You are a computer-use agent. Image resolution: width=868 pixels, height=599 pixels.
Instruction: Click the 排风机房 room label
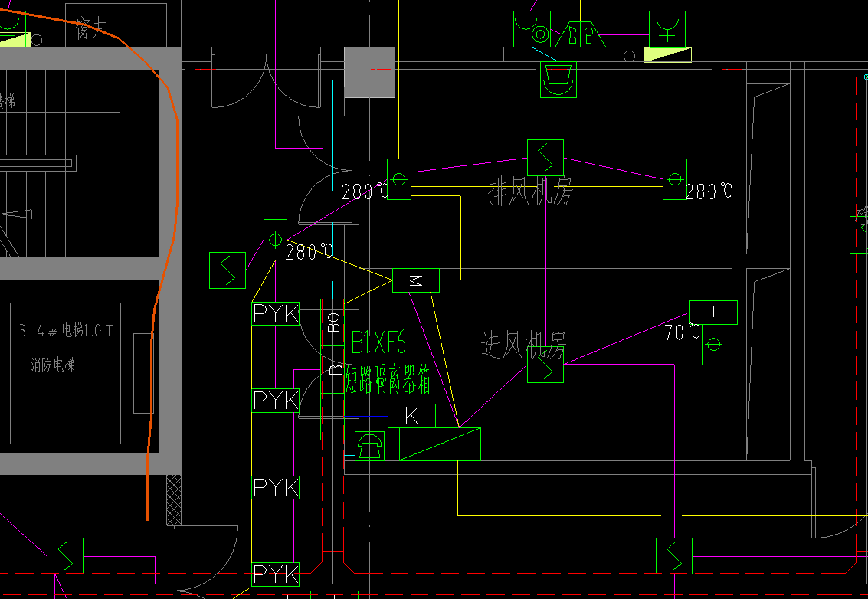coord(530,191)
